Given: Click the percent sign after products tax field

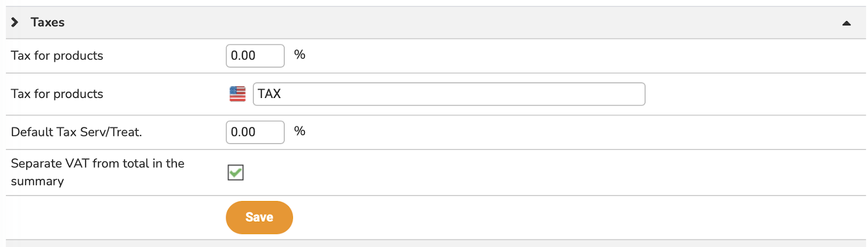Looking at the screenshot, I should (x=299, y=55).
